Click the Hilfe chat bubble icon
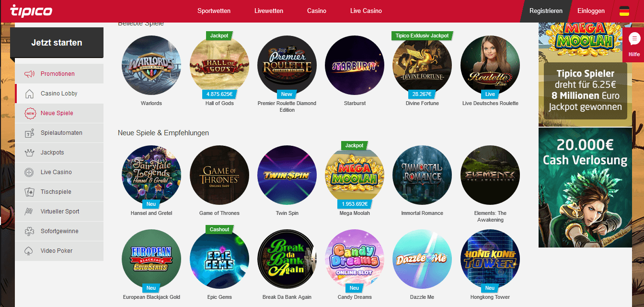Screen dimensions: 644x307 (x=634, y=39)
